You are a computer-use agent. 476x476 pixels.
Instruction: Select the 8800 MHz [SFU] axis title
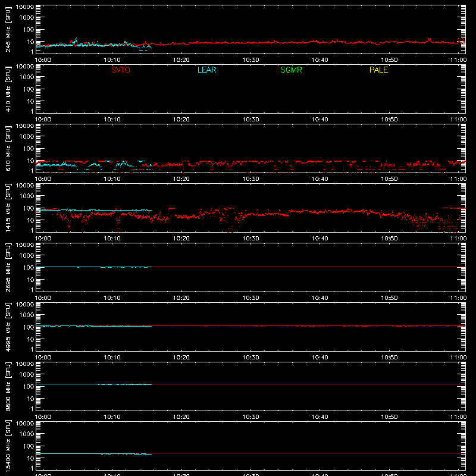(8, 386)
